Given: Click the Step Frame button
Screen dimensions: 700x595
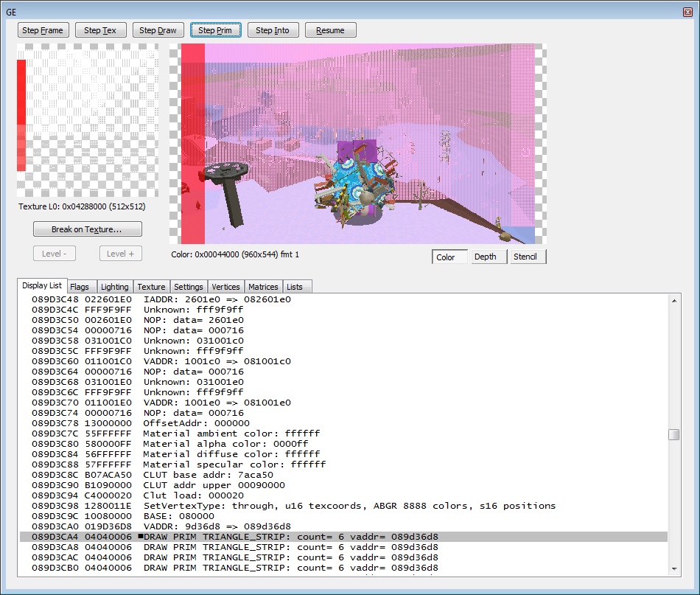Looking at the screenshot, I should point(43,30).
